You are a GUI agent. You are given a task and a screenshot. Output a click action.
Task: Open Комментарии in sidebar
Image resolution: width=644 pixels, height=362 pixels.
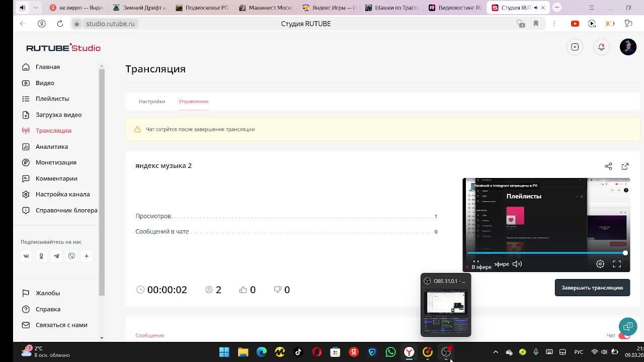[56, 178]
